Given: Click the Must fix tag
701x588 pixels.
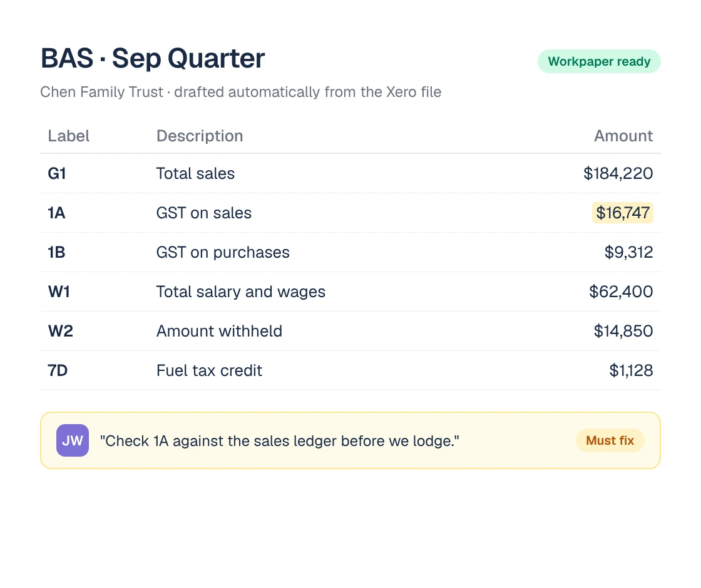Looking at the screenshot, I should 610,440.
